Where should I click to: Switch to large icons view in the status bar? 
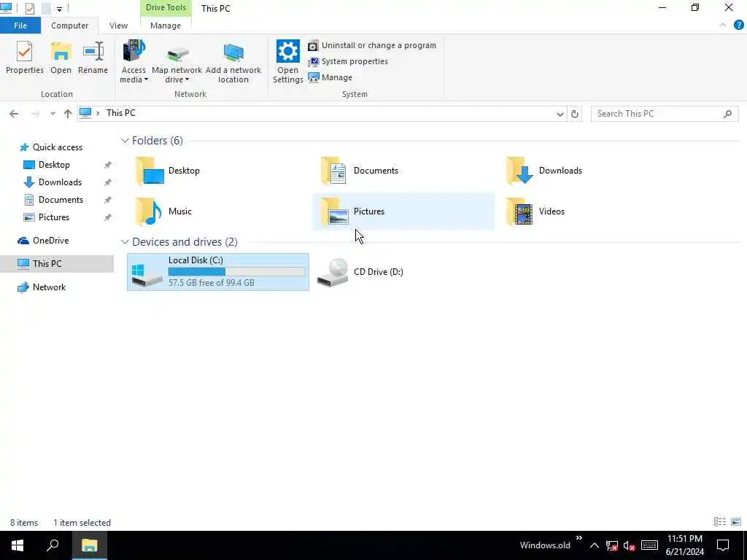(x=736, y=522)
